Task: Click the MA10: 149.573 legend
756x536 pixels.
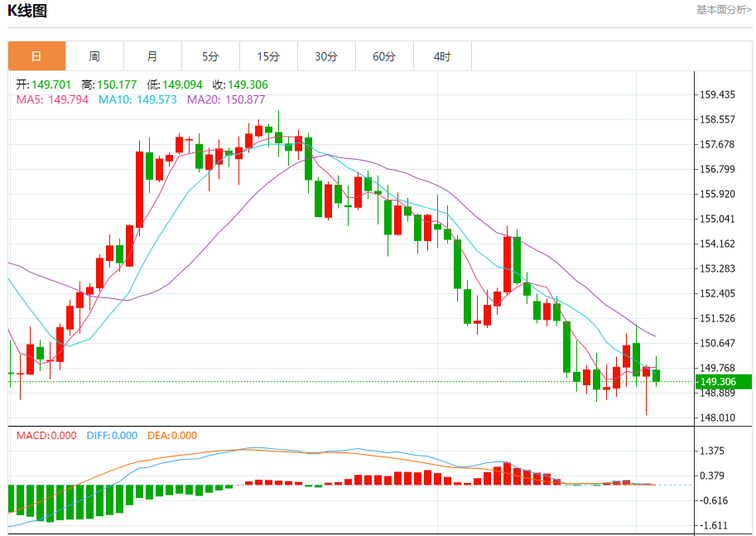Action: pyautogui.click(x=137, y=100)
